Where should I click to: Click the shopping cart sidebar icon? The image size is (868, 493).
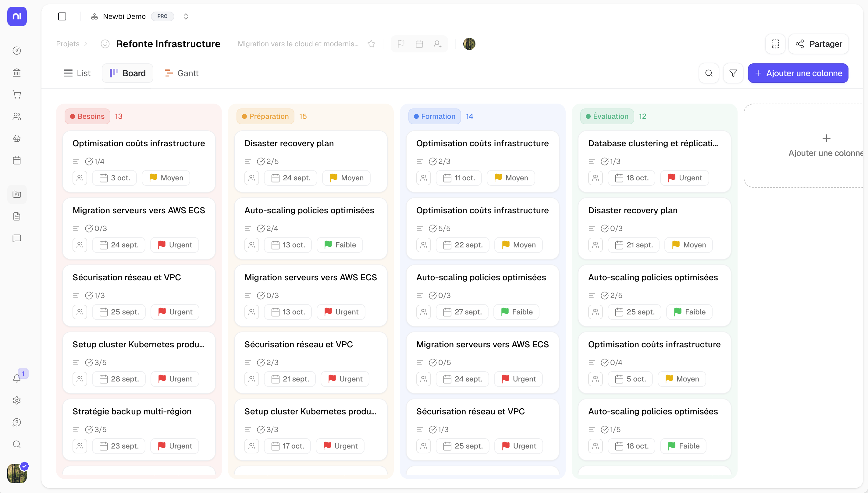point(16,94)
